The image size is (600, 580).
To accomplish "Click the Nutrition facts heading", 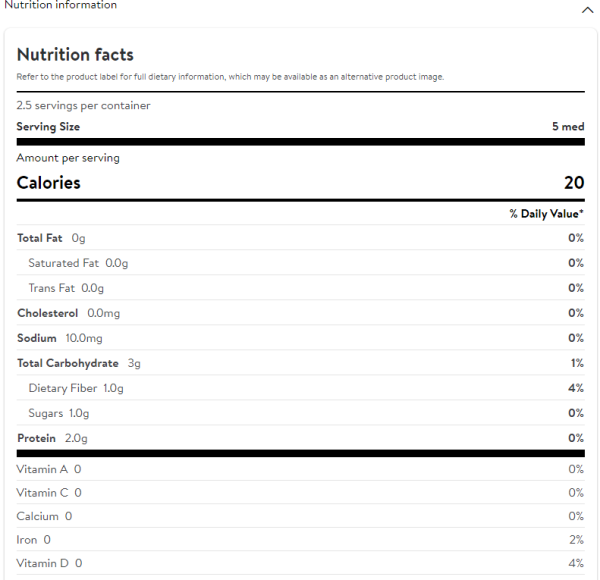I will pos(75,55).
